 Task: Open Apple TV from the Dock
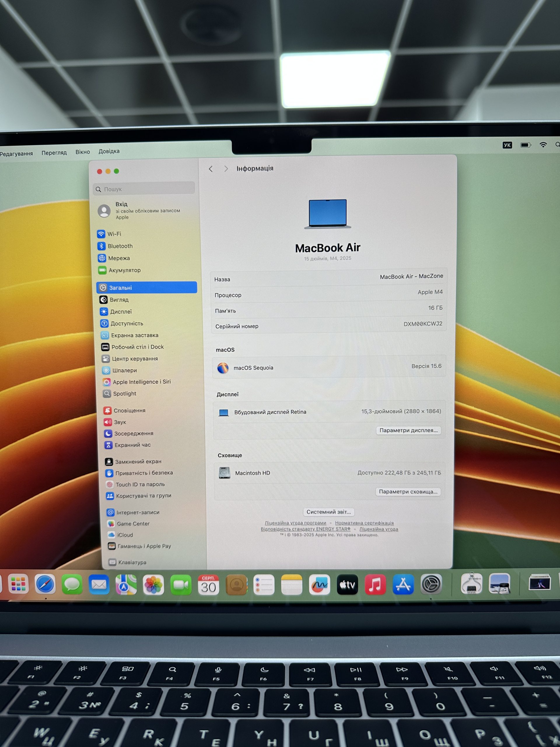[347, 584]
